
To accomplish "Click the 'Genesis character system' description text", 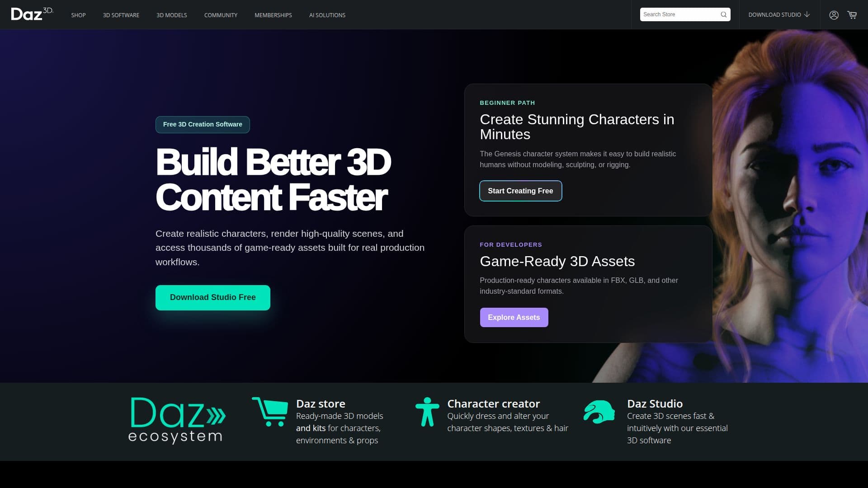I will click(x=578, y=159).
